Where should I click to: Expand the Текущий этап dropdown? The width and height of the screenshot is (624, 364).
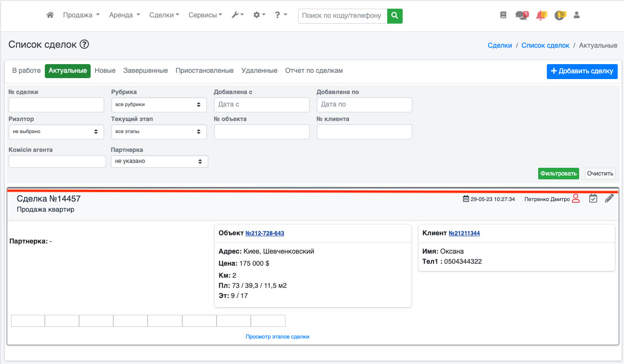159,132
